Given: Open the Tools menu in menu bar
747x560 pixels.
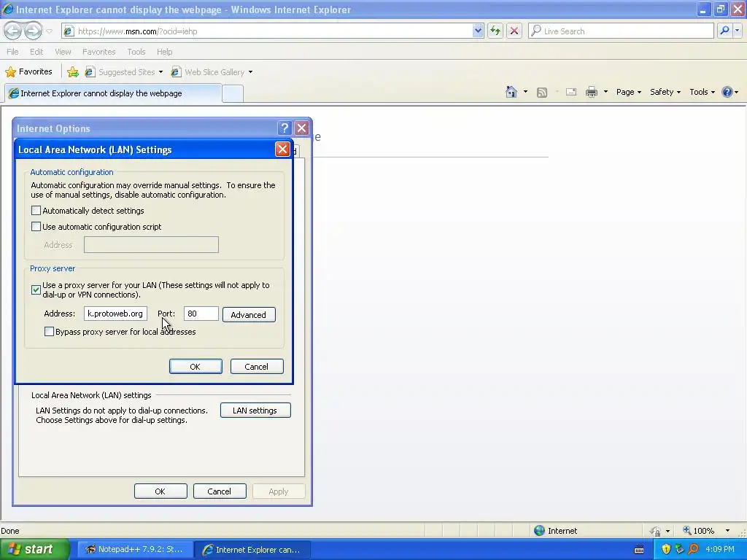Looking at the screenshot, I should (x=136, y=52).
